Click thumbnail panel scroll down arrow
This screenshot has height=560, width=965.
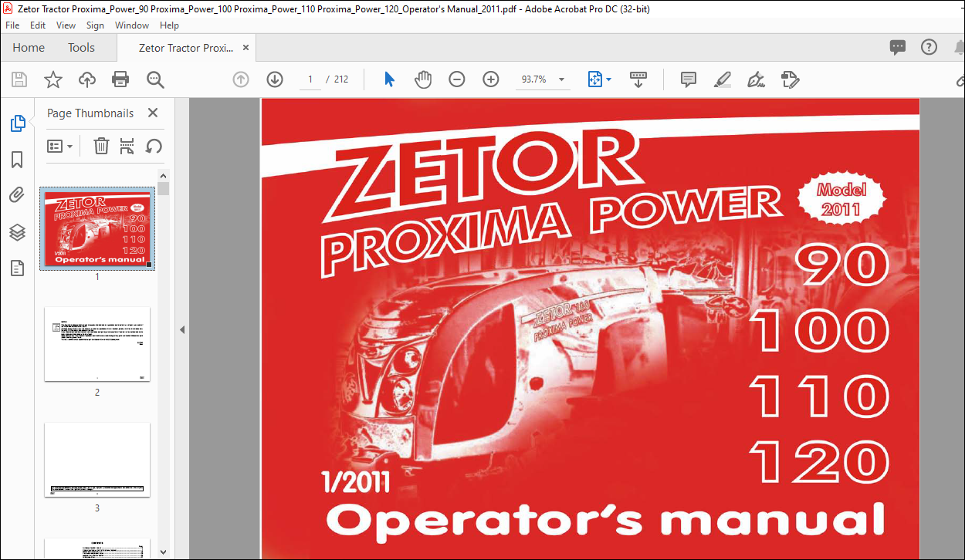(164, 552)
